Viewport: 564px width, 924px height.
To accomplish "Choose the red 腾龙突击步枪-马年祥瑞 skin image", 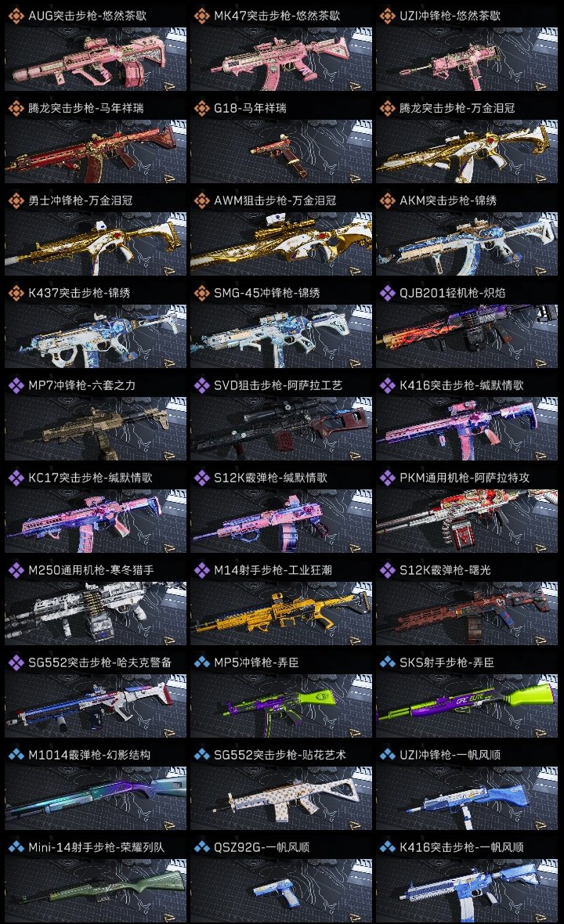I will coord(96,151).
